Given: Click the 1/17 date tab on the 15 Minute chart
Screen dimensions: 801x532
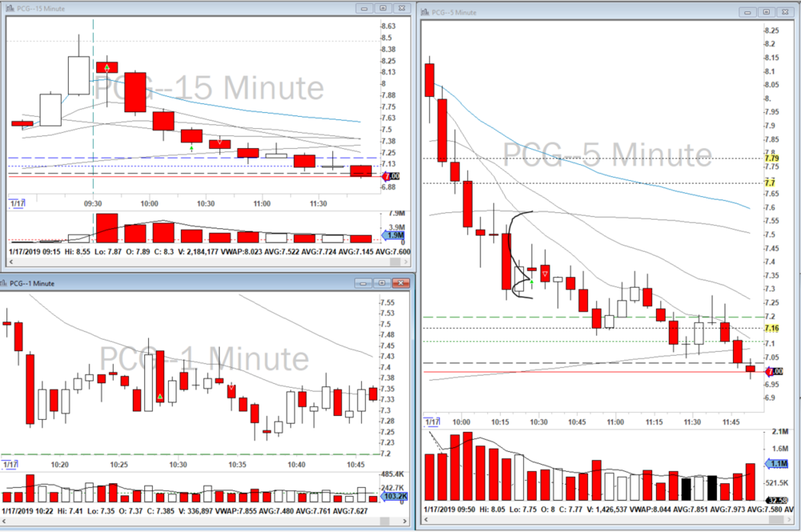Looking at the screenshot, I should coord(17,205).
